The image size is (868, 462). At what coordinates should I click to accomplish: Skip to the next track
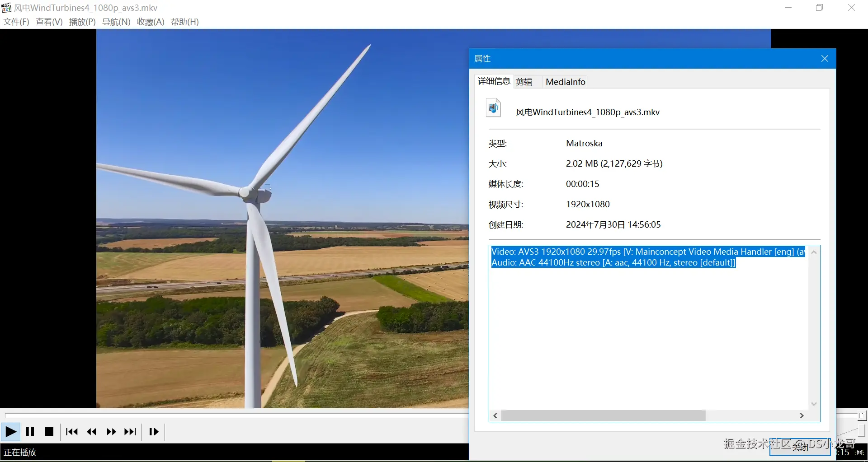(x=130, y=432)
